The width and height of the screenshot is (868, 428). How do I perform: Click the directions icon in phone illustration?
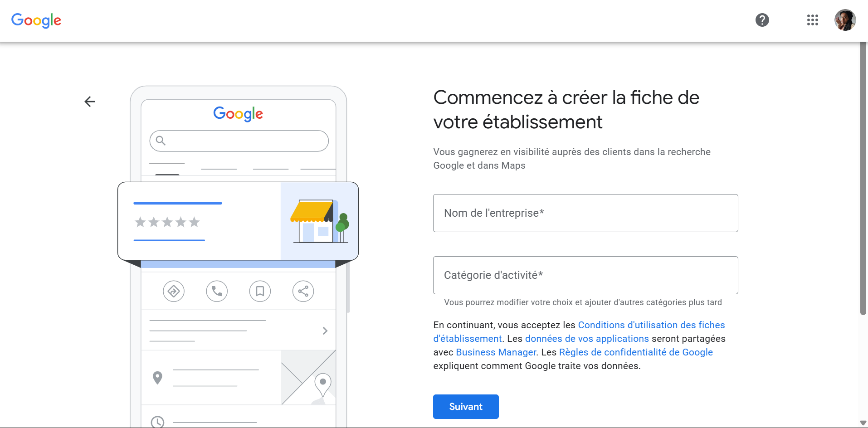(x=174, y=291)
